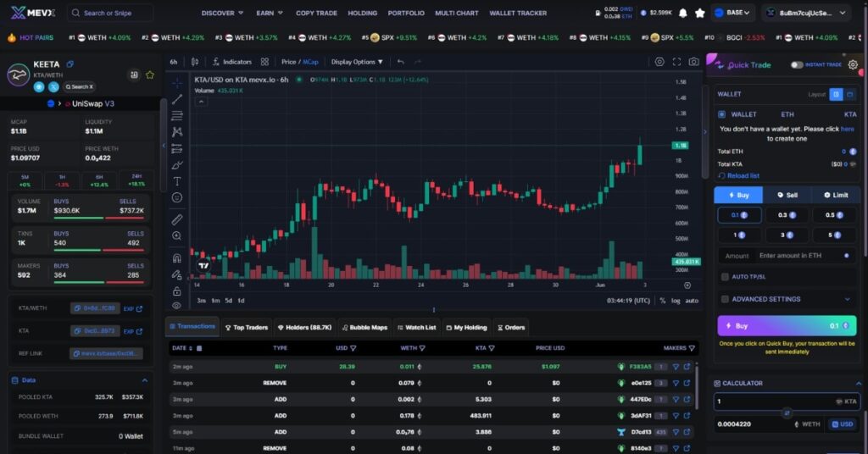The image size is (868, 454).
Task: Toggle log scale on the chart
Action: point(676,301)
